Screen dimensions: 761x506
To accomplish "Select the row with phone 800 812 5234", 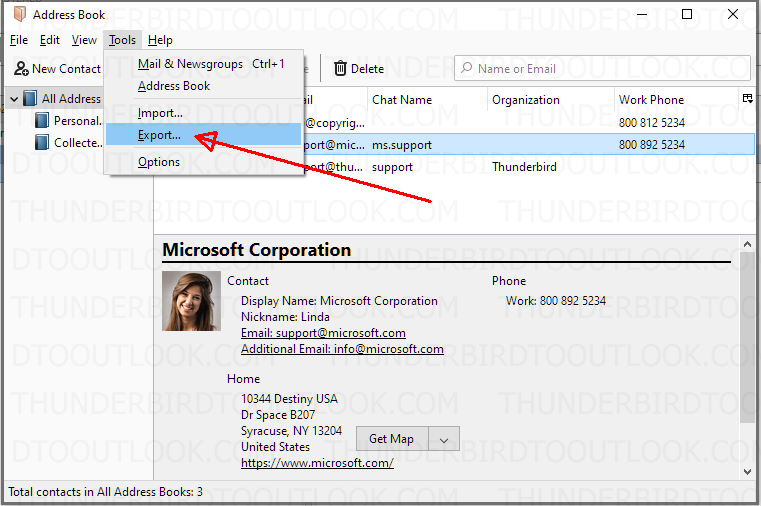I will 529,123.
